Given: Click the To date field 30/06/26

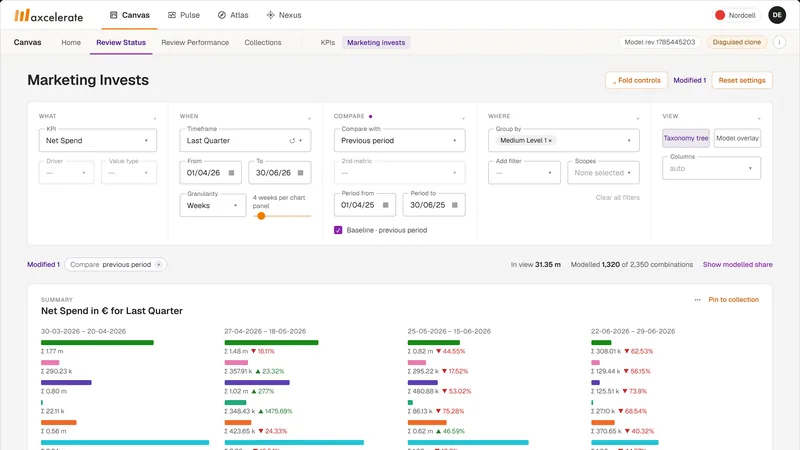Looking at the screenshot, I should click(x=280, y=172).
